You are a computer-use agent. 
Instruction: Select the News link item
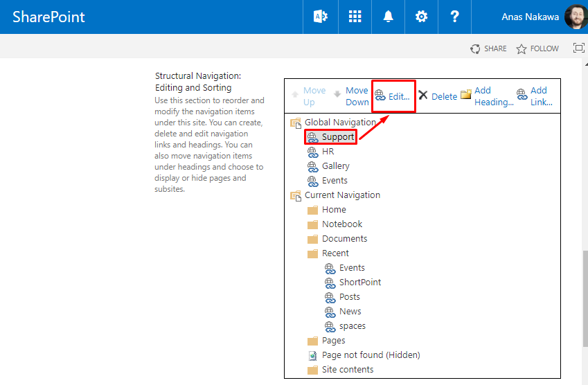point(350,312)
